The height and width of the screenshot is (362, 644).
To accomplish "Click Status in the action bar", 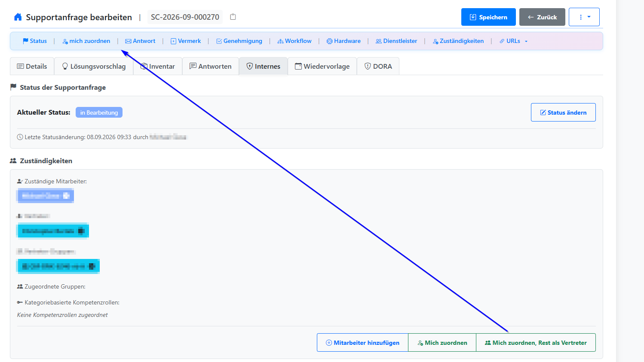I will [35, 41].
